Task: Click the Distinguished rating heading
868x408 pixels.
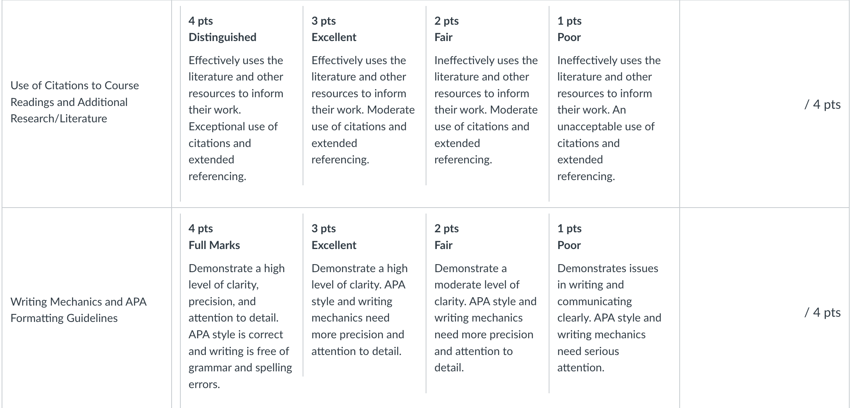Action: pos(222,37)
